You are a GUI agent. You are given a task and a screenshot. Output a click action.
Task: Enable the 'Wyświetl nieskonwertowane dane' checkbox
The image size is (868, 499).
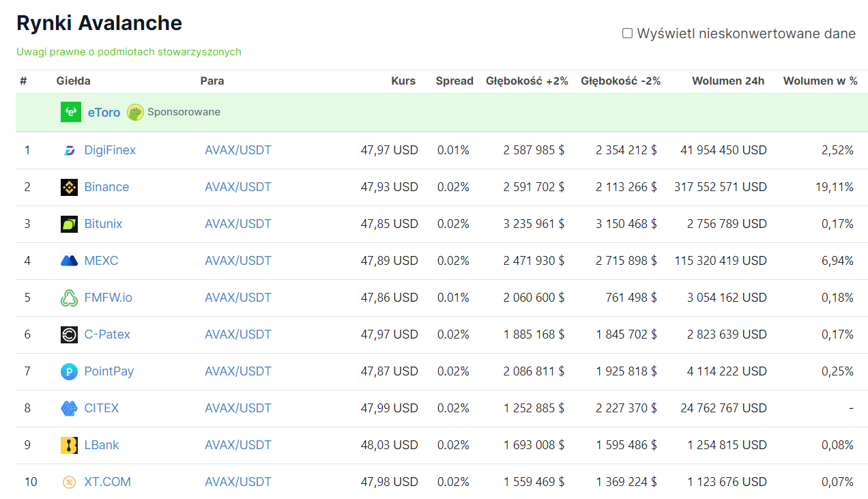tap(627, 33)
